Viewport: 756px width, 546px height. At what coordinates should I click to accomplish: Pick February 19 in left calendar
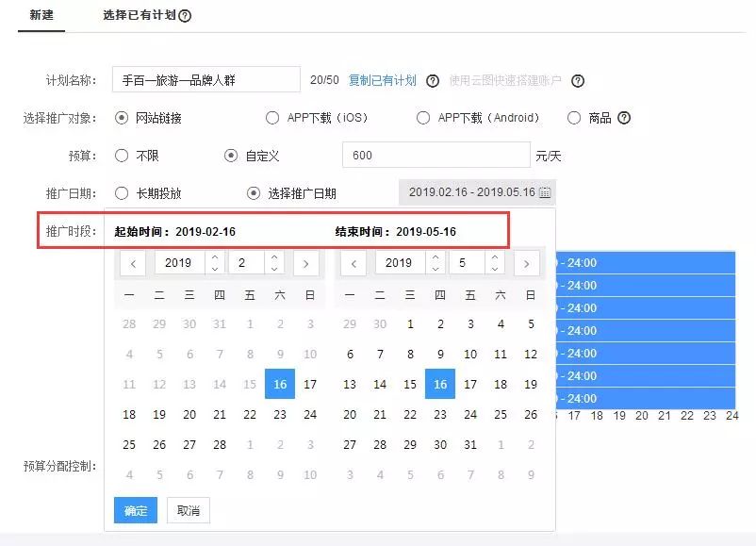[x=159, y=415]
